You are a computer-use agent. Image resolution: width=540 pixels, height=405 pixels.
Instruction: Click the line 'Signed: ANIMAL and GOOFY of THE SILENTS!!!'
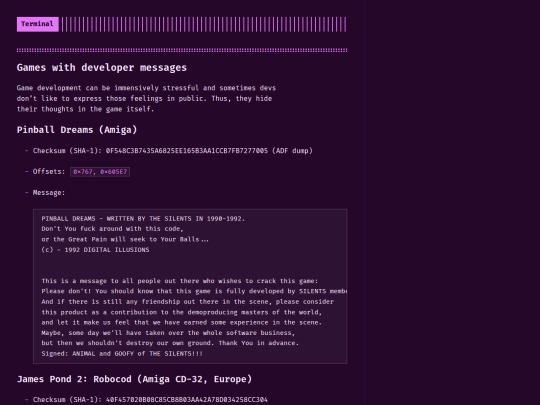[122, 353]
